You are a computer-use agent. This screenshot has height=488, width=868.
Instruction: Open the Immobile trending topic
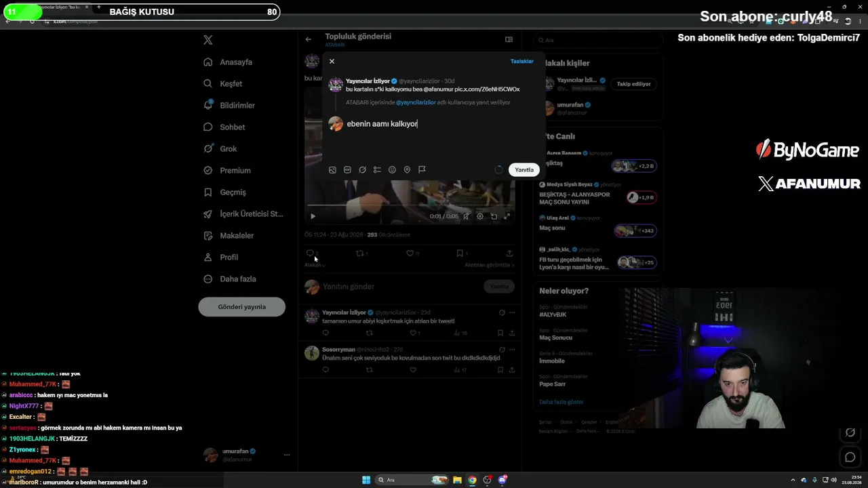coord(552,361)
